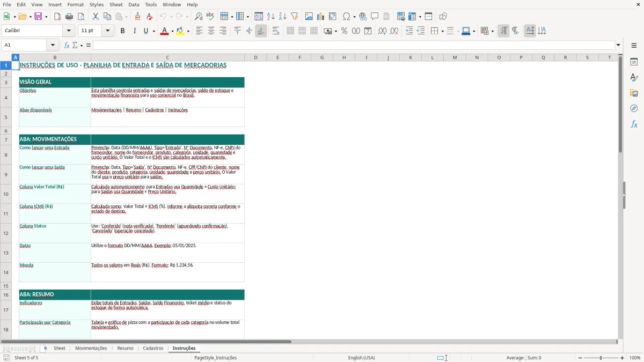Open Font Color dropdown arrow
644x362 pixels.
172,31
